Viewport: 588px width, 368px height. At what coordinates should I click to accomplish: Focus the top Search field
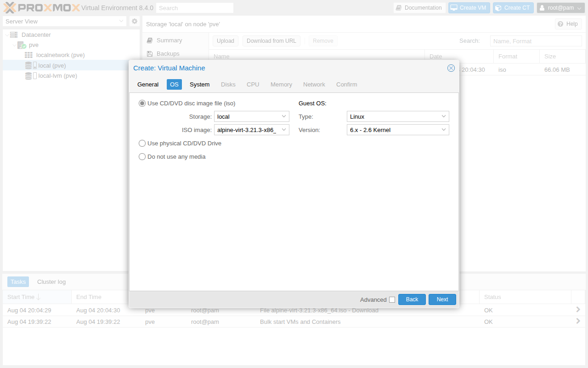195,8
